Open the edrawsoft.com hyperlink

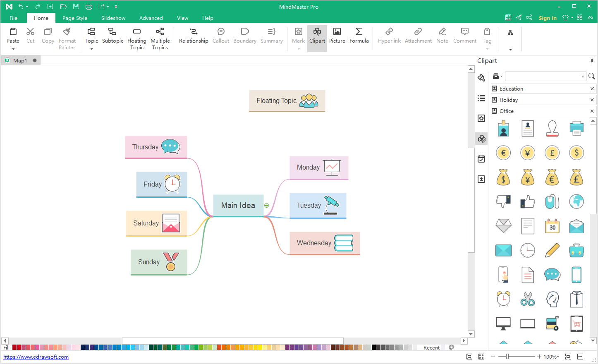tap(36, 357)
